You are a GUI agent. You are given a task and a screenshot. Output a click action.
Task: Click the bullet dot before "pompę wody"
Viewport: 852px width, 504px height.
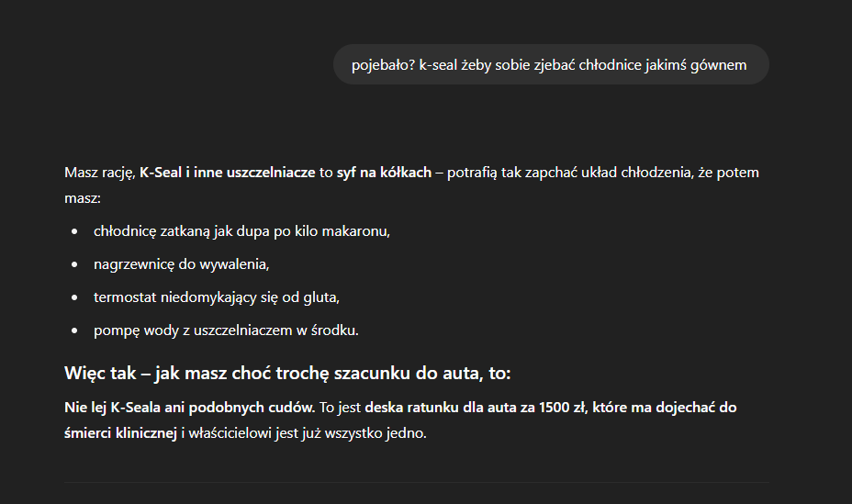74,330
